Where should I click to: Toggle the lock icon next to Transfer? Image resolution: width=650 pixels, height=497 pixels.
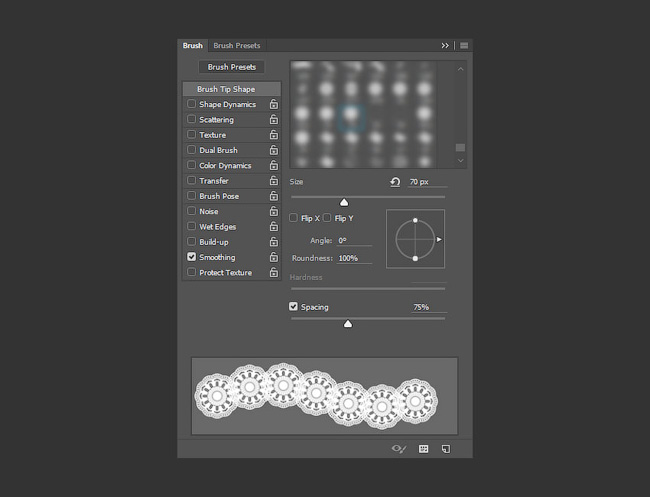(x=274, y=181)
